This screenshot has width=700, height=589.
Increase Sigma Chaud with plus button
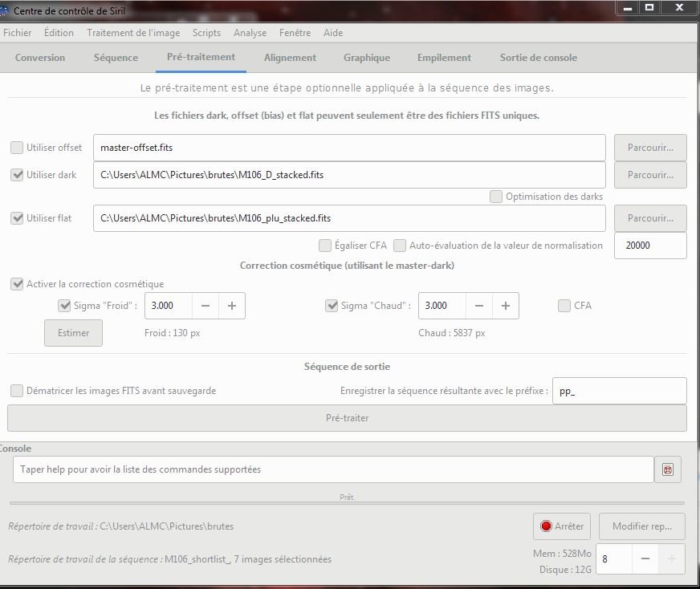pyautogui.click(x=506, y=306)
